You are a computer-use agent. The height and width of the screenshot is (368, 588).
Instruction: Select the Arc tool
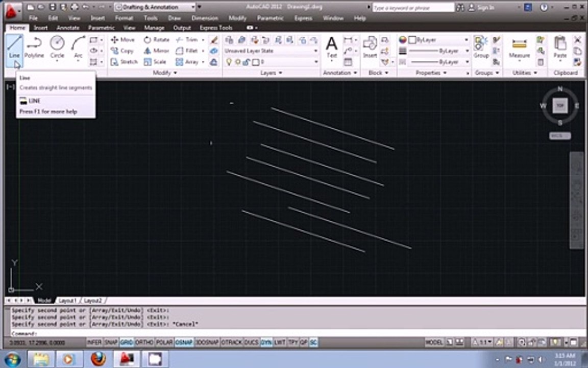point(78,47)
